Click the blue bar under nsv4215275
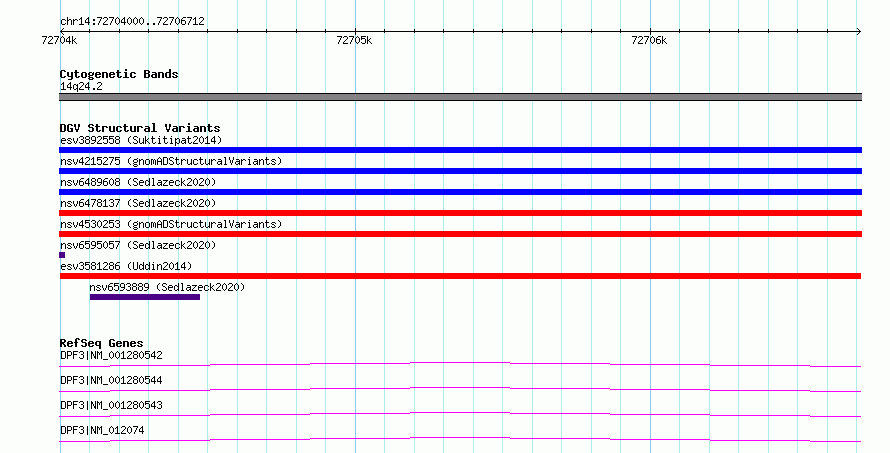The height and width of the screenshot is (453, 890). point(460,171)
